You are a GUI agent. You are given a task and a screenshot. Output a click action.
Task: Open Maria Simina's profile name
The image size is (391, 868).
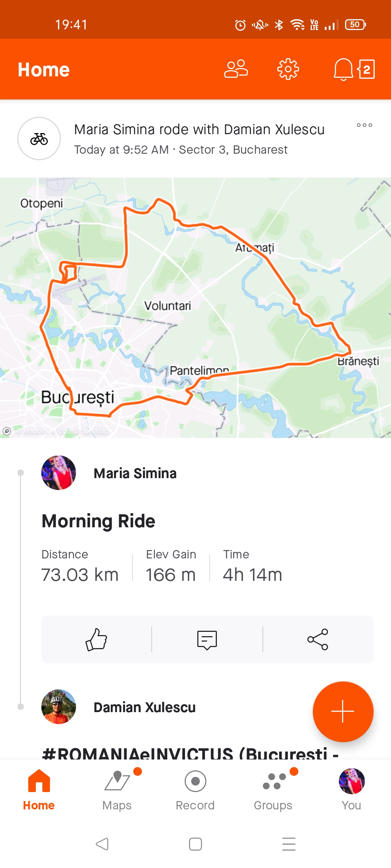(135, 473)
